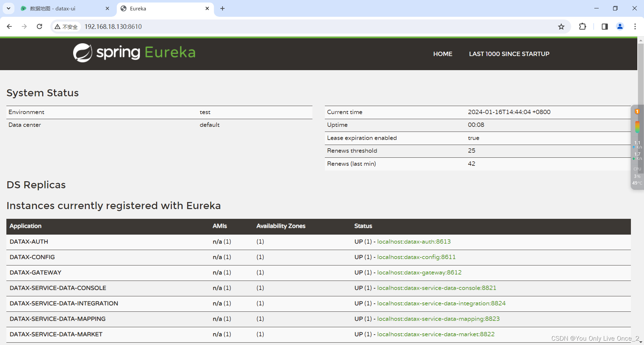
Task: Click the Environment value test
Action: pyautogui.click(x=205, y=112)
